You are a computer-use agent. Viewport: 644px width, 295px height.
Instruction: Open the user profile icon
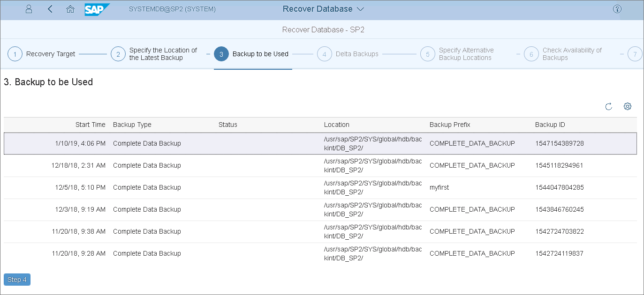(29, 9)
